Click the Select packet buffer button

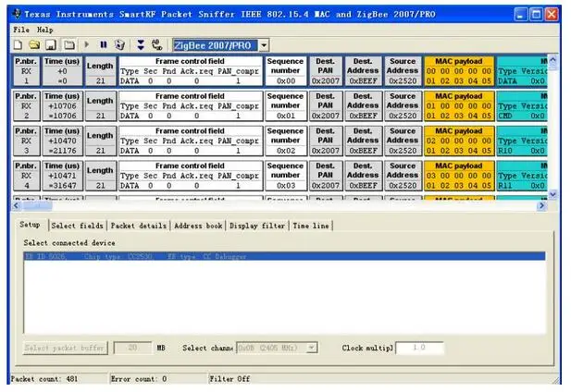[66, 348]
